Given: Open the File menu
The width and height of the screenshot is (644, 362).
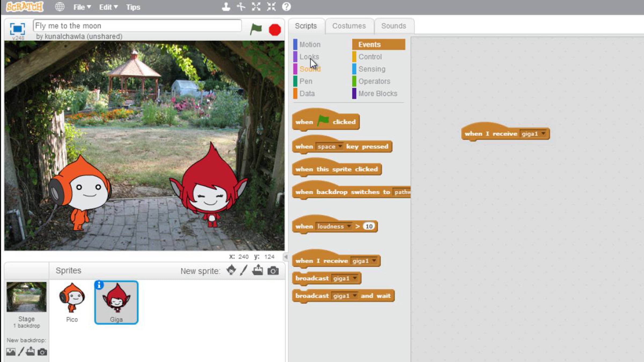Looking at the screenshot, I should 82,7.
